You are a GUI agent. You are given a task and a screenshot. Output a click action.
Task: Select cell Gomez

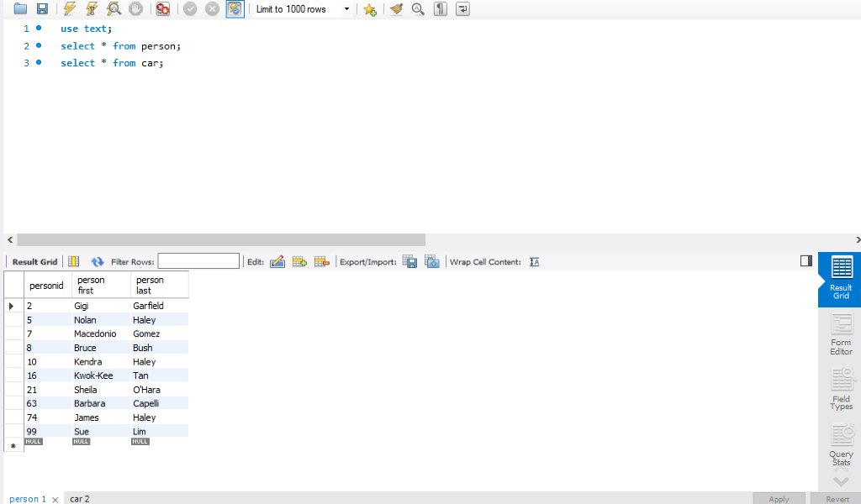click(x=159, y=333)
